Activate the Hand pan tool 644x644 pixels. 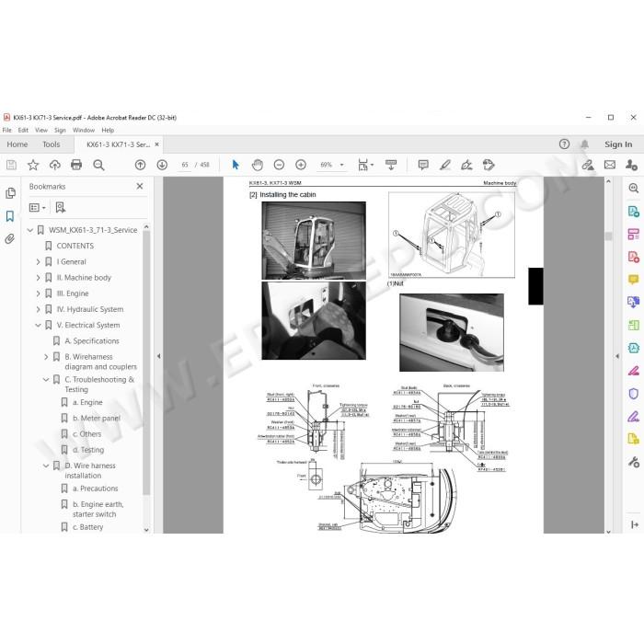pos(257,165)
